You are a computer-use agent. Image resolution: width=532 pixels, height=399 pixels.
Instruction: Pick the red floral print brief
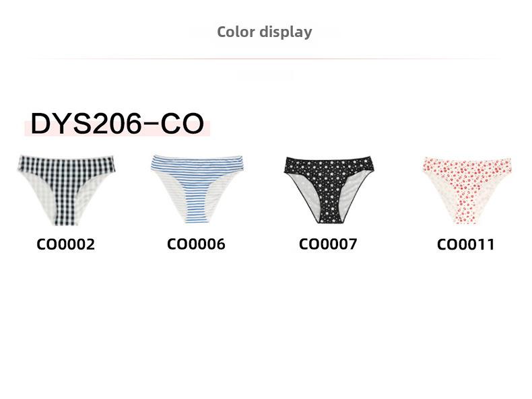467,190
